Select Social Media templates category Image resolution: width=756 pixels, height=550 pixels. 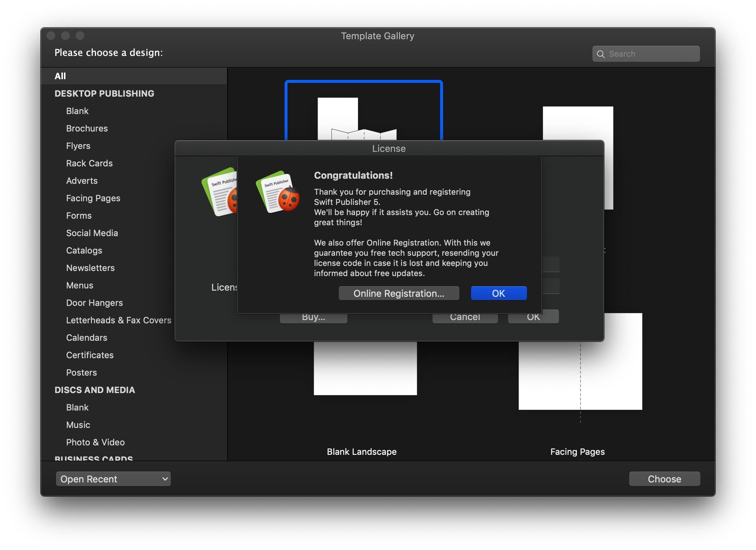tap(92, 233)
